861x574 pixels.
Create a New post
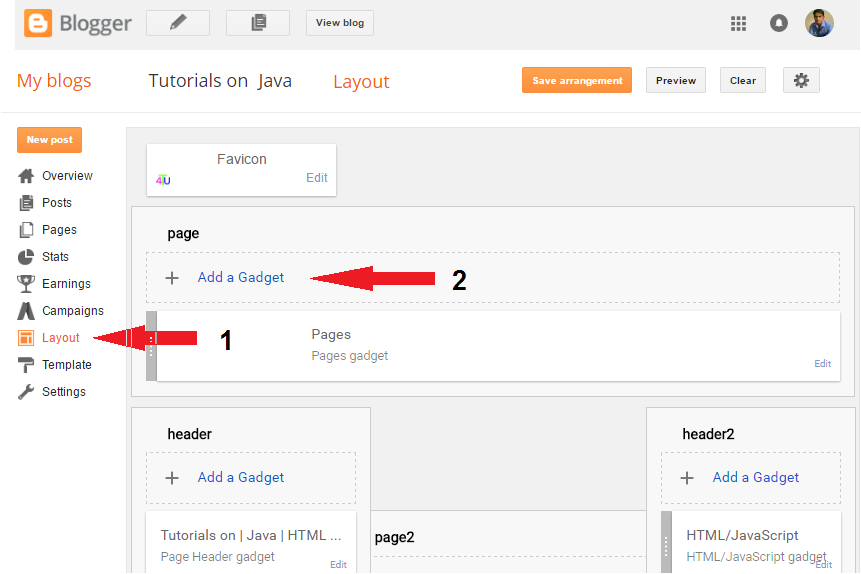pos(50,140)
